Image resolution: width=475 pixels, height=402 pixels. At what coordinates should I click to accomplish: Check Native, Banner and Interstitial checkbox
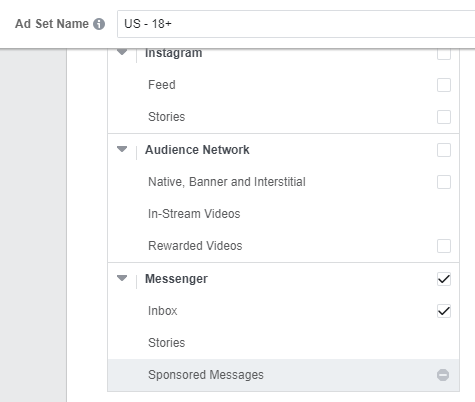(444, 182)
